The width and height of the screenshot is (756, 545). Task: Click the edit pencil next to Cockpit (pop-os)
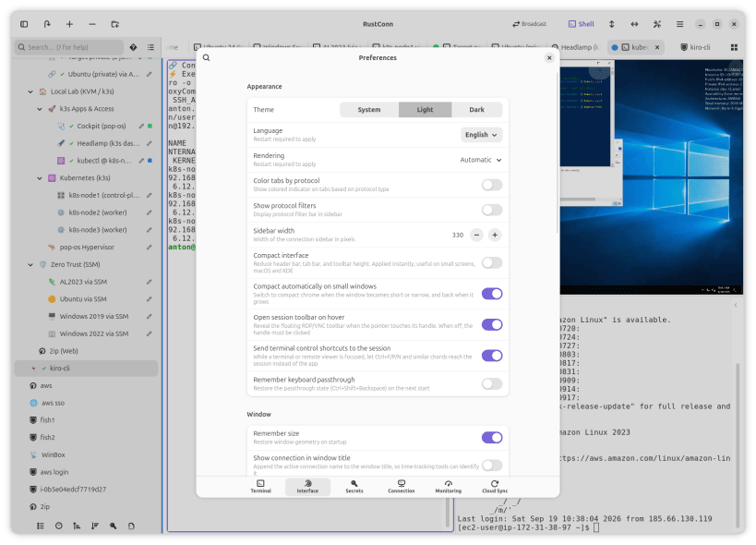click(x=141, y=126)
